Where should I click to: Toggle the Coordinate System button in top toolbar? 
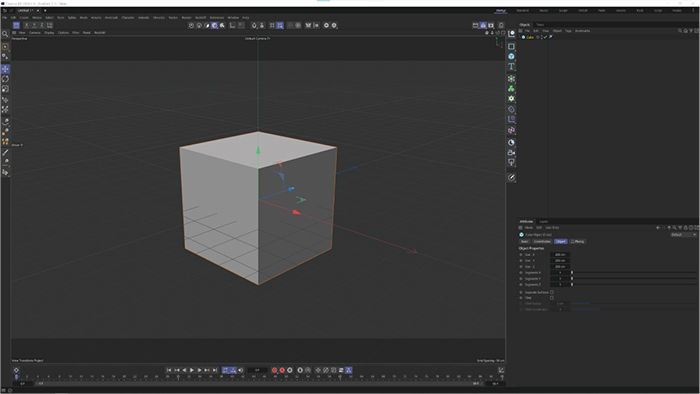point(50,25)
